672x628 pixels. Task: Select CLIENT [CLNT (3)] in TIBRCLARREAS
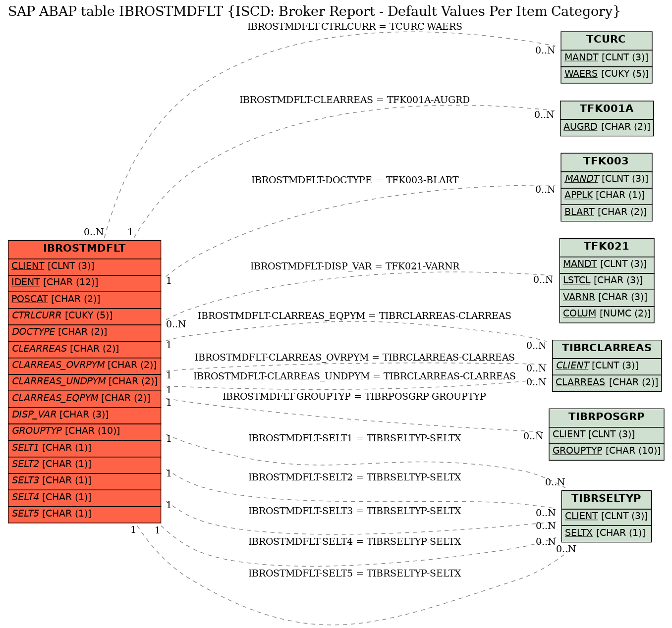click(607, 366)
